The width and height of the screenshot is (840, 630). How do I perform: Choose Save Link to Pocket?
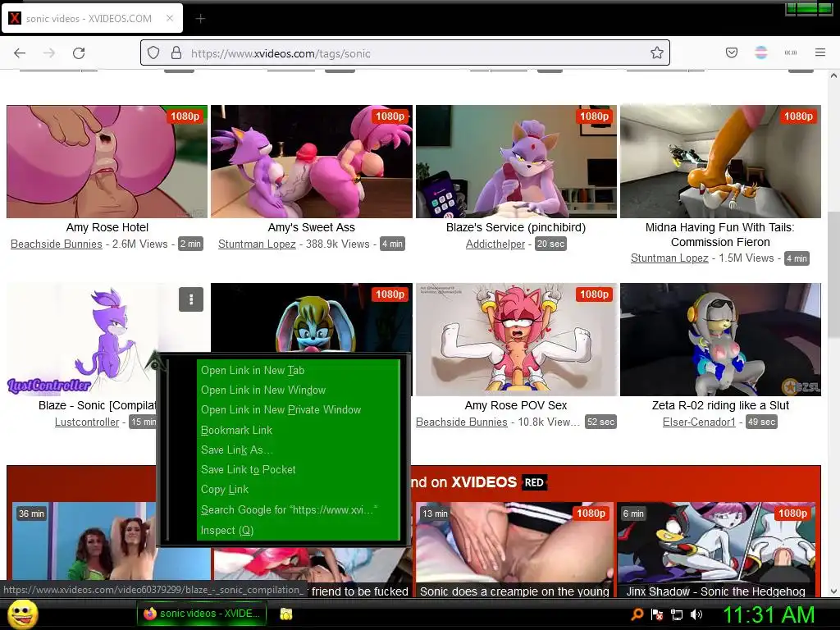coord(248,470)
